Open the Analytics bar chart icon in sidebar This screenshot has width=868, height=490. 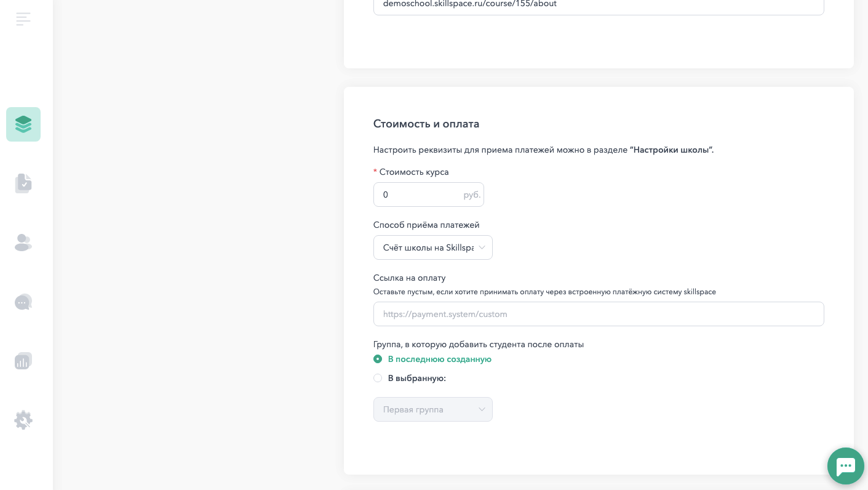(23, 361)
